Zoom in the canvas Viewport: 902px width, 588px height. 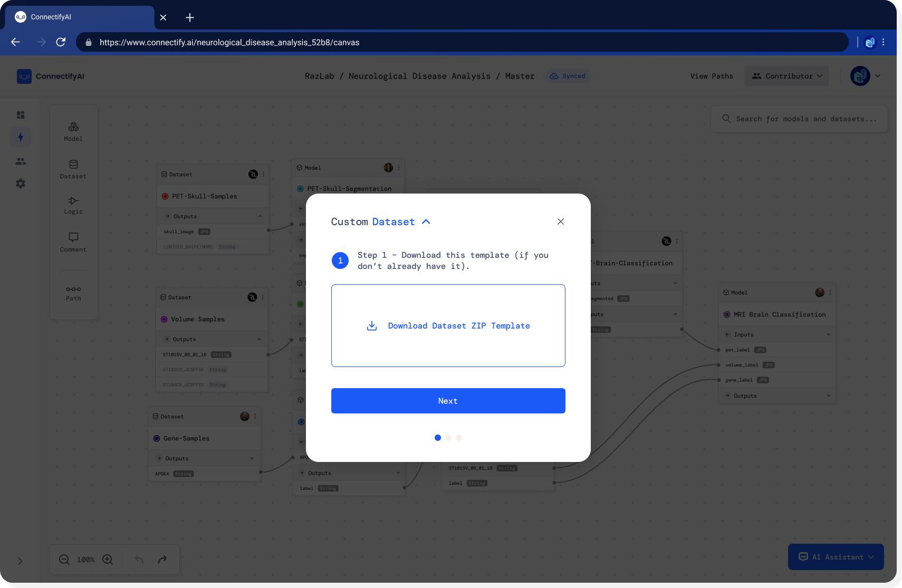[x=108, y=560]
